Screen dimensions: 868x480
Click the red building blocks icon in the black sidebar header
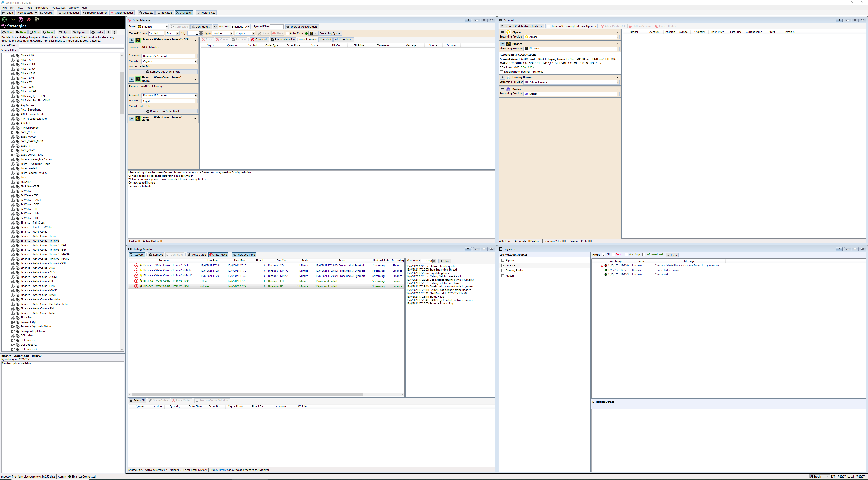coord(29,20)
